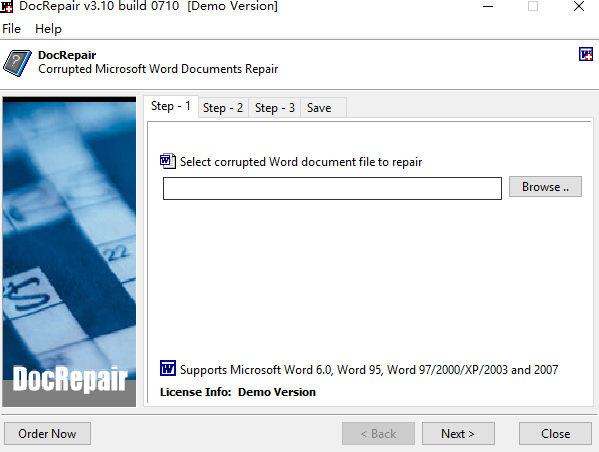This screenshot has width=599, height=452.
Task: Focus the corrupted document file path field
Action: [332, 188]
